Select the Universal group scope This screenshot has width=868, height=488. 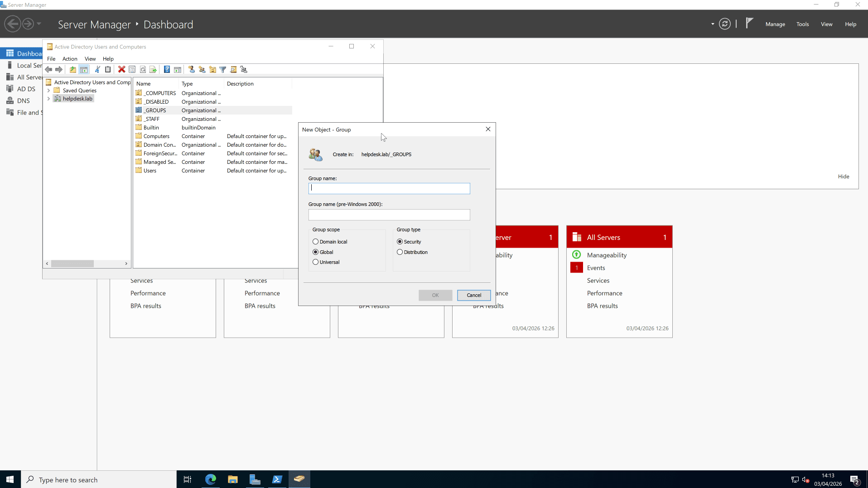pos(316,262)
